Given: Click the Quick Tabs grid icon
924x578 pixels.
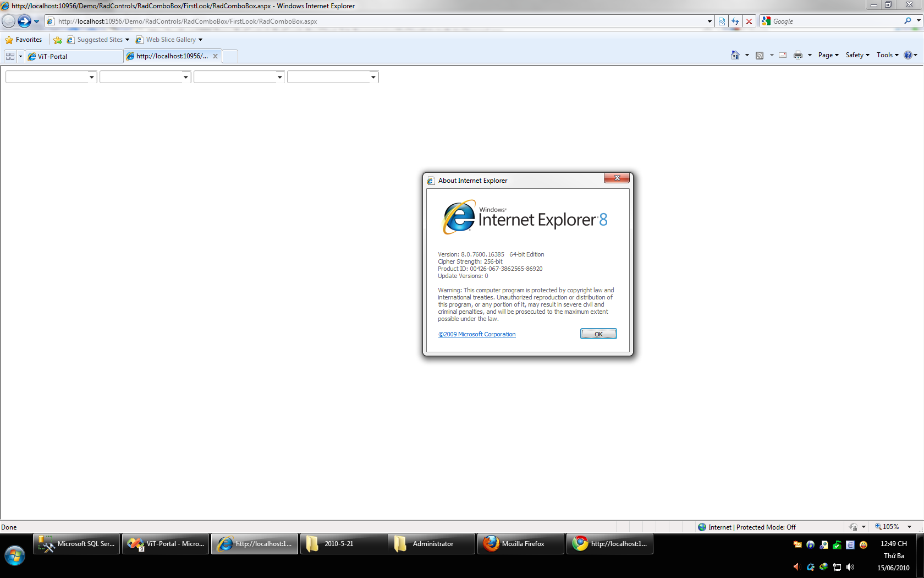Looking at the screenshot, I should pos(10,56).
